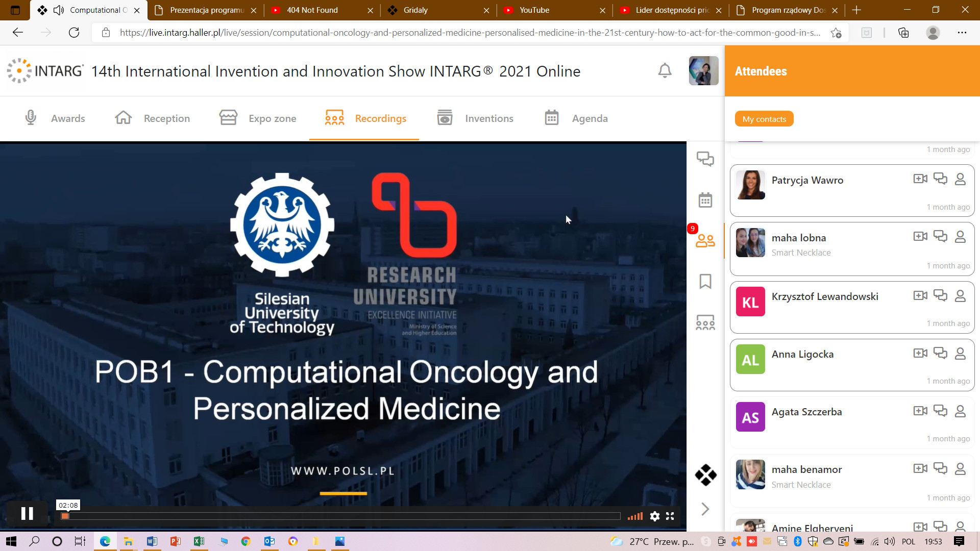
Task: Open the notifications bell
Action: point(665,70)
